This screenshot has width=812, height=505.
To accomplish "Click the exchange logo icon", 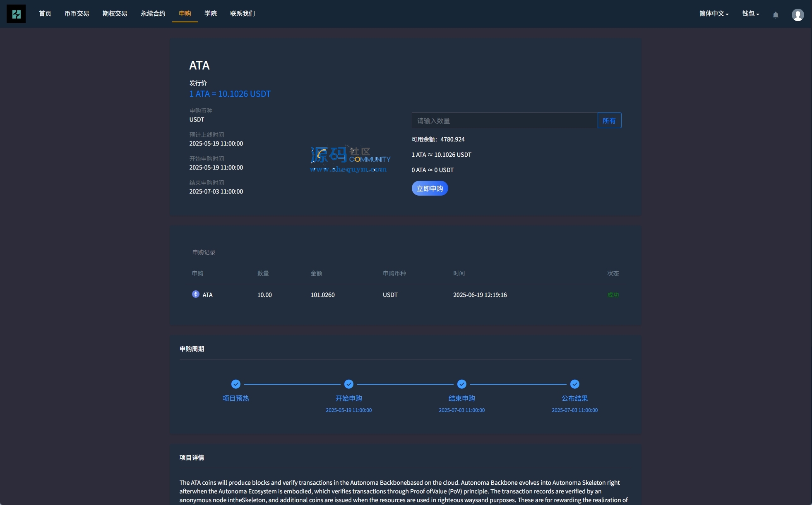I will point(16,14).
